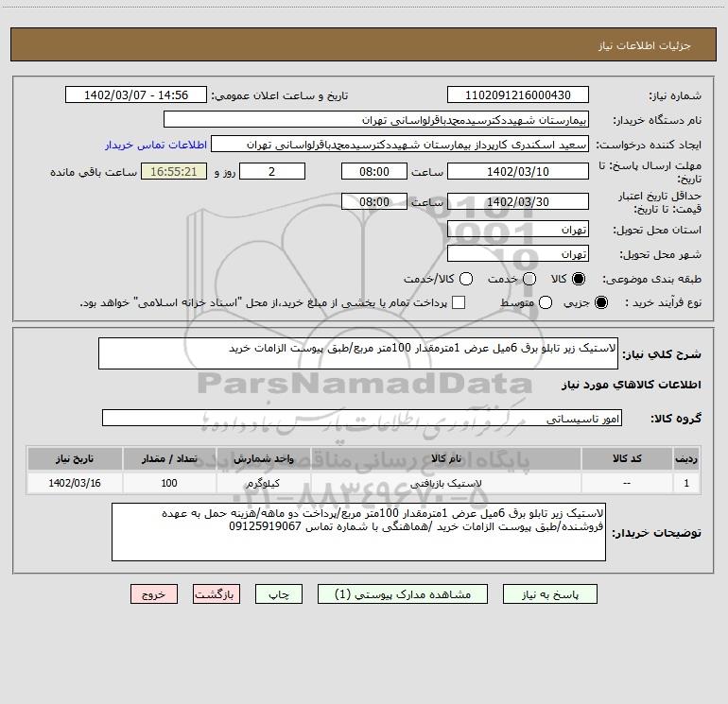Select the متوسط purchase type radio
Screen dimensions: 728x704
[x=546, y=302]
